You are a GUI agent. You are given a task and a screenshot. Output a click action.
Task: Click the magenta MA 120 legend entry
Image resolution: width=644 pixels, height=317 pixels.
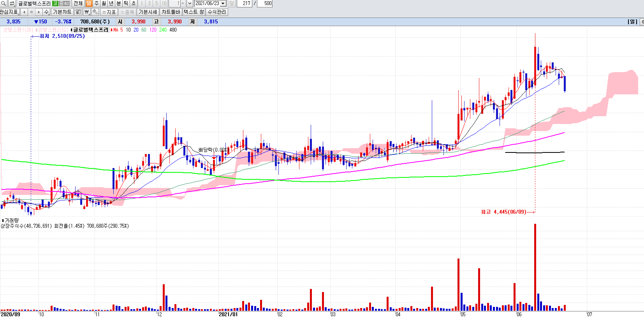[x=153, y=30]
